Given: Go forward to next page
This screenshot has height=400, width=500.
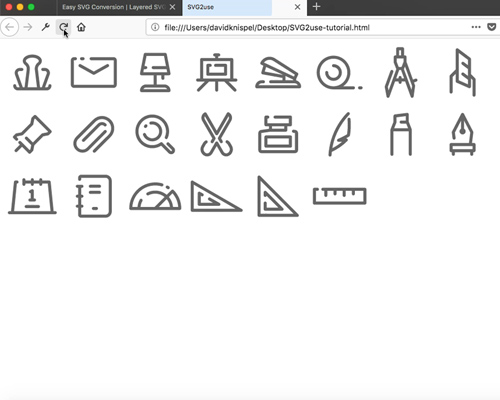Looking at the screenshot, I should pyautogui.click(x=28, y=27).
